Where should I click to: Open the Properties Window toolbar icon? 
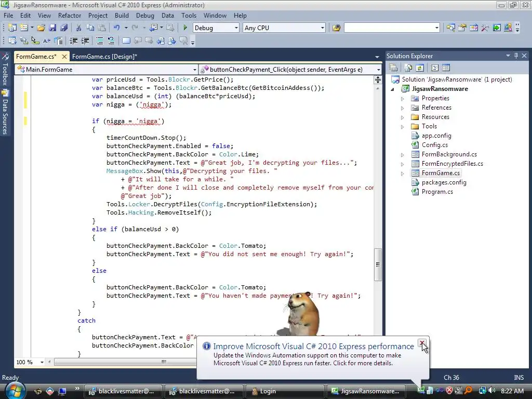pyautogui.click(x=462, y=28)
